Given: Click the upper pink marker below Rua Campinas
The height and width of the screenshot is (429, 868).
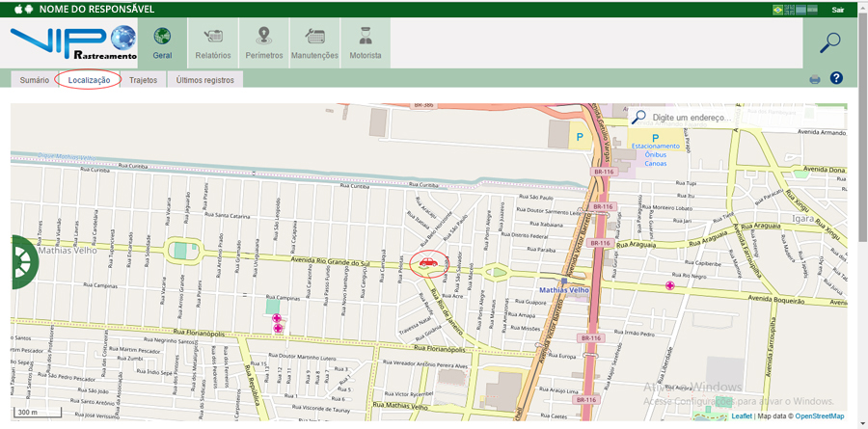Looking at the screenshot, I should click(x=276, y=318).
